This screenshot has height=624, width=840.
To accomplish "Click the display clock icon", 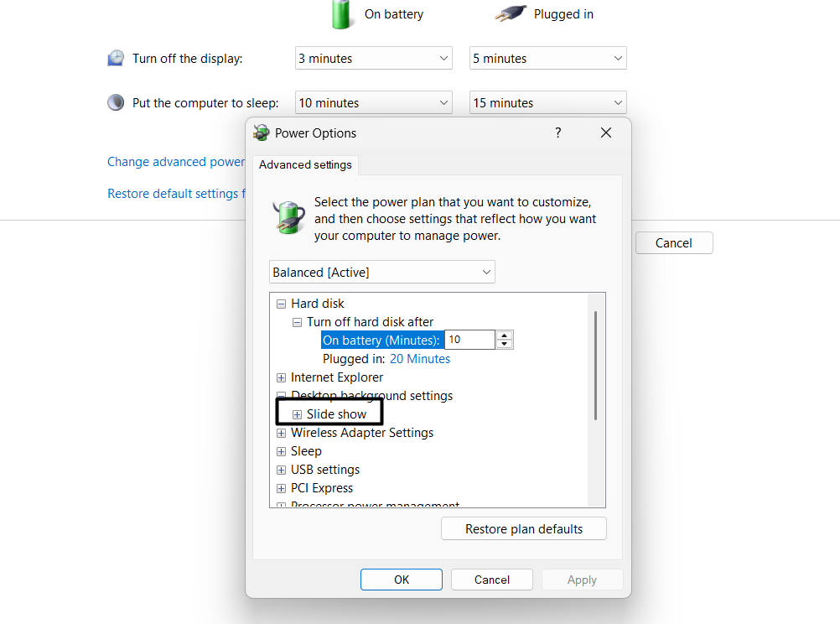I will (116, 58).
